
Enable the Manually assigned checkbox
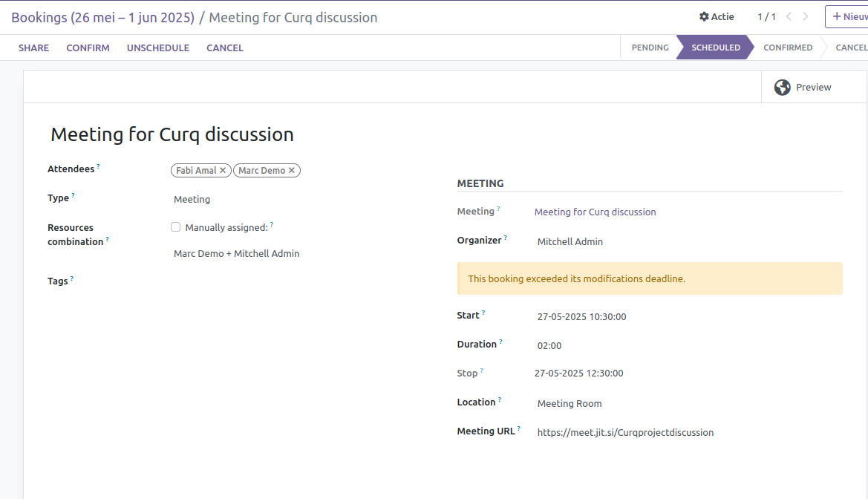[176, 227]
